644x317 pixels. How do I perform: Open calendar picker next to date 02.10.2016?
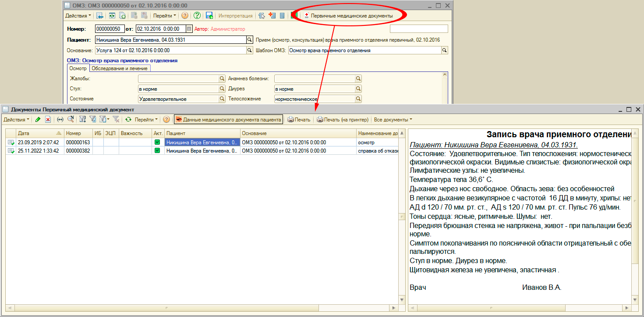tap(189, 29)
